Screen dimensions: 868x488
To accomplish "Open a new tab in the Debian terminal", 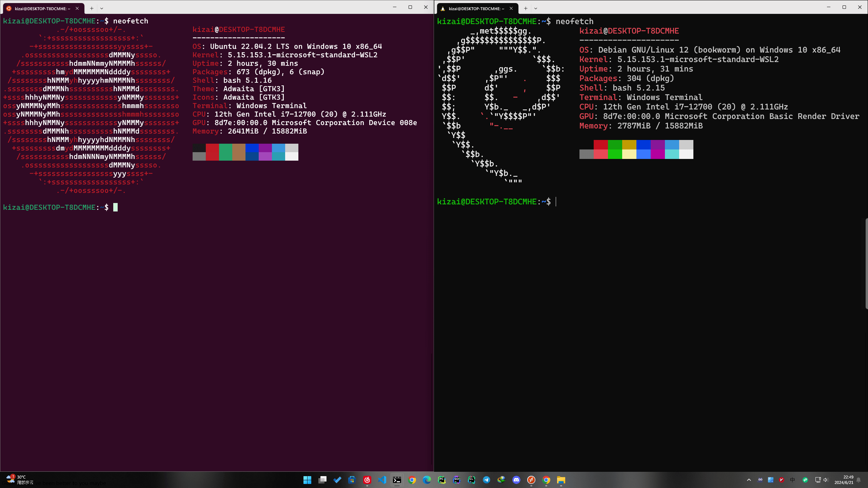I will [525, 8].
